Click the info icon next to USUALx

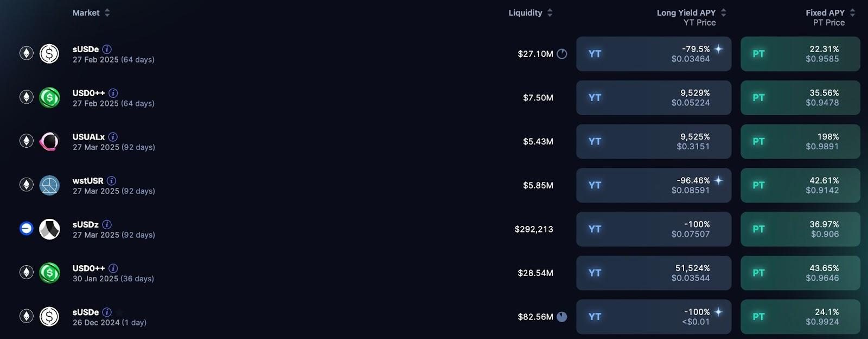tap(113, 137)
